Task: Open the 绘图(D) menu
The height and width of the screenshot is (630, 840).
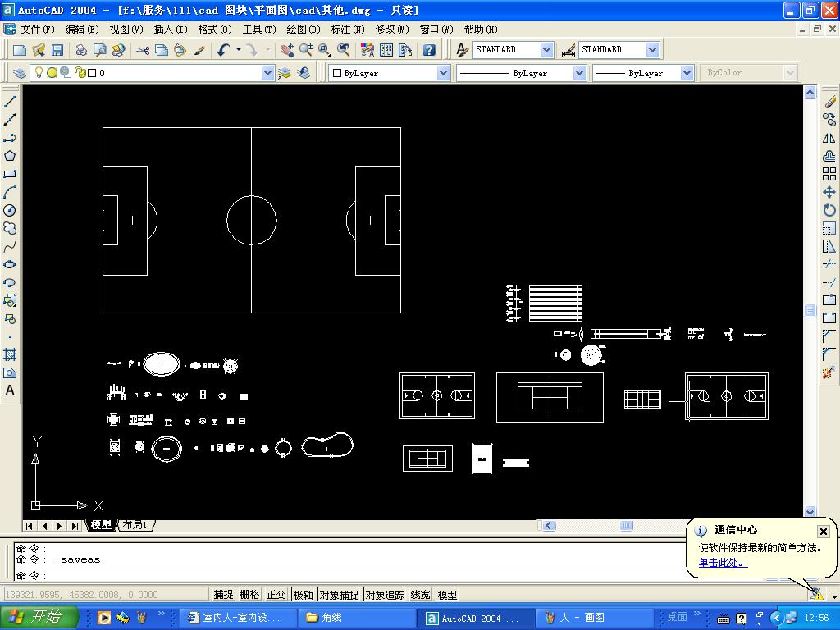Action: tap(304, 30)
